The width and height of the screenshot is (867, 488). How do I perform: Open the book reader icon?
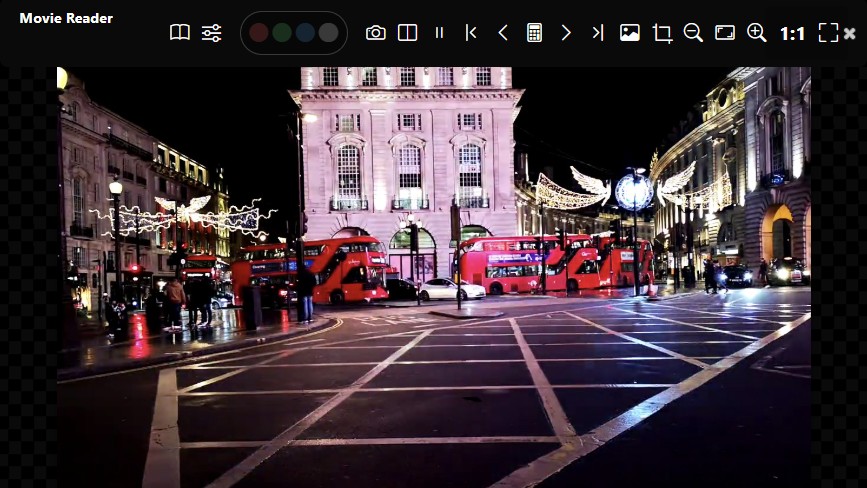180,33
